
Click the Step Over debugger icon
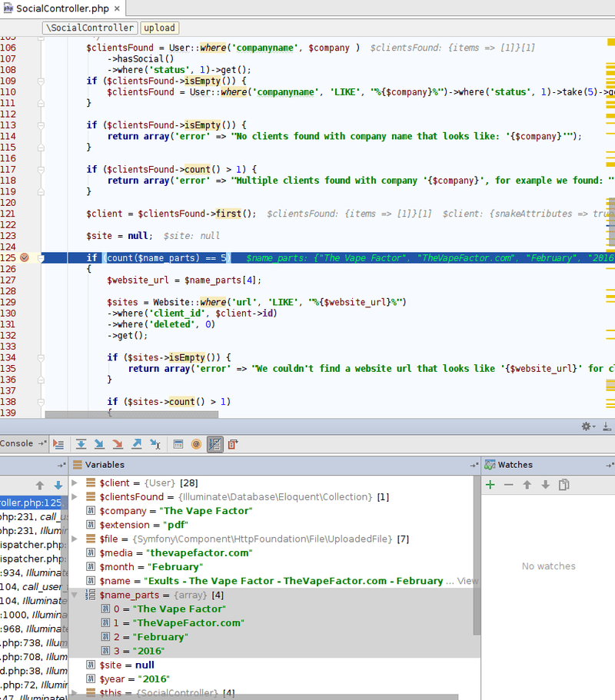pyautogui.click(x=81, y=444)
